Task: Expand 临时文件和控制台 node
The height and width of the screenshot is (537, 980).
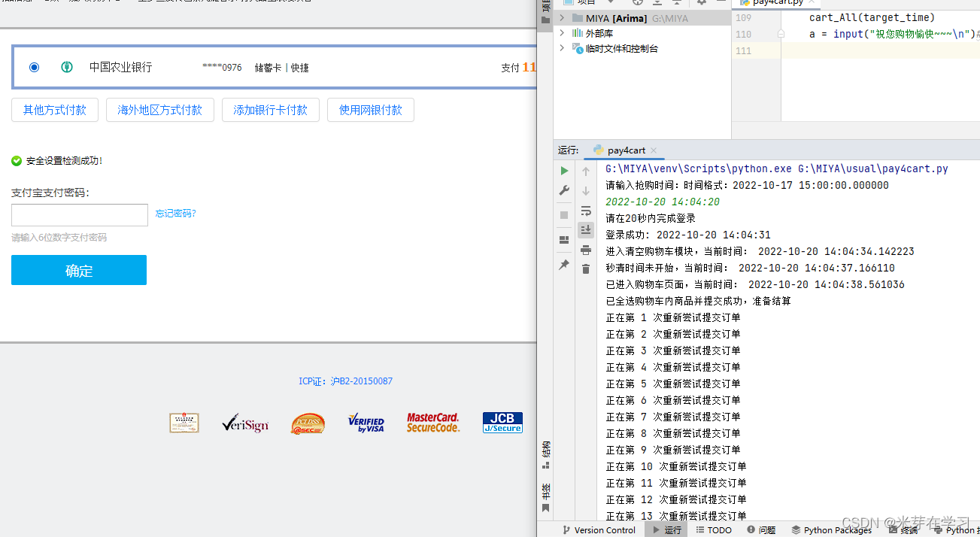Action: (562, 48)
